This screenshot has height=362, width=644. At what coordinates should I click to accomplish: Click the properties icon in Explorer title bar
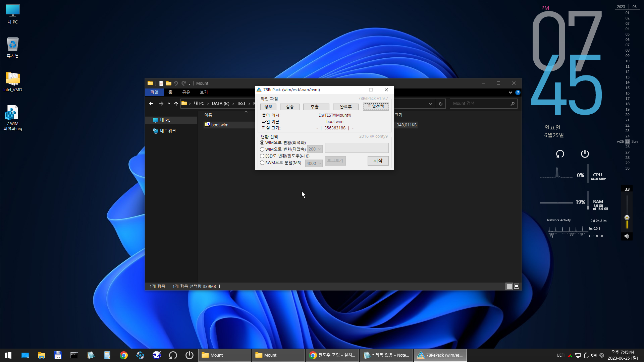tap(161, 83)
